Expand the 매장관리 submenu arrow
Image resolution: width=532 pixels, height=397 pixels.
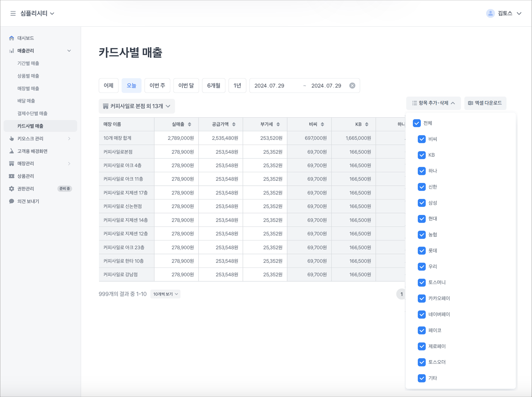tap(69, 164)
